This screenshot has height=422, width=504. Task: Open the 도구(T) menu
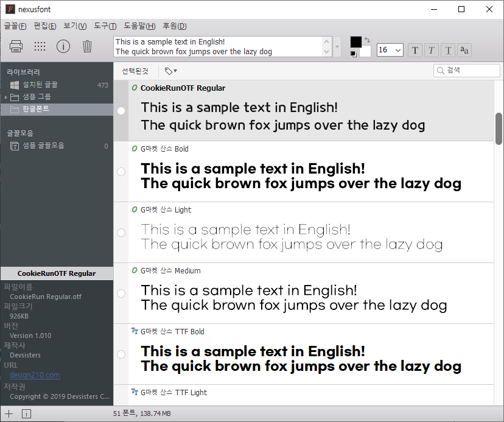[105, 26]
